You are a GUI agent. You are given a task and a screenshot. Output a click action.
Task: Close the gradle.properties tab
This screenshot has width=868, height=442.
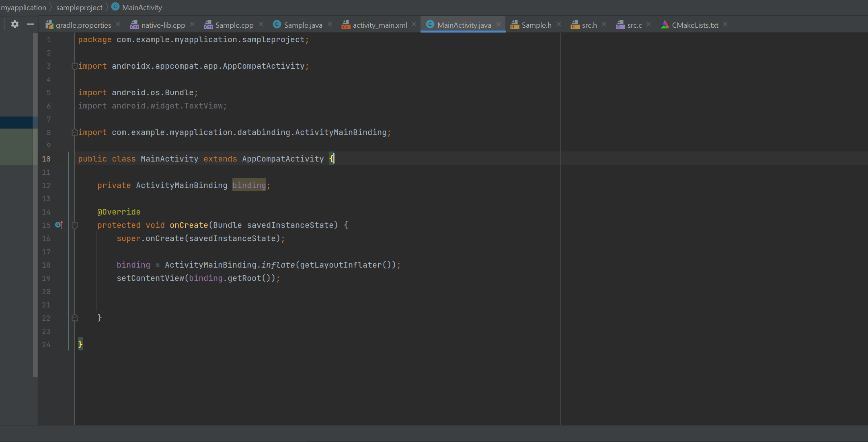118,25
